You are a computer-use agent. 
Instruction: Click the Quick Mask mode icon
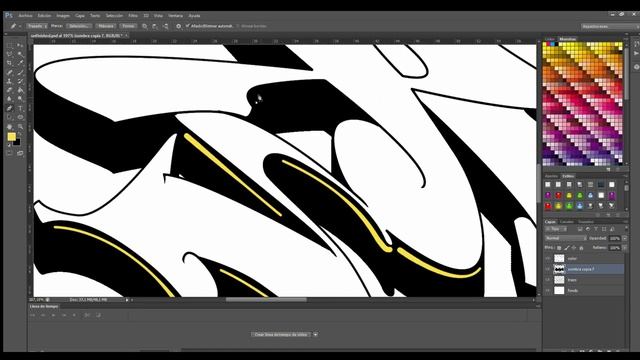[x=10, y=153]
